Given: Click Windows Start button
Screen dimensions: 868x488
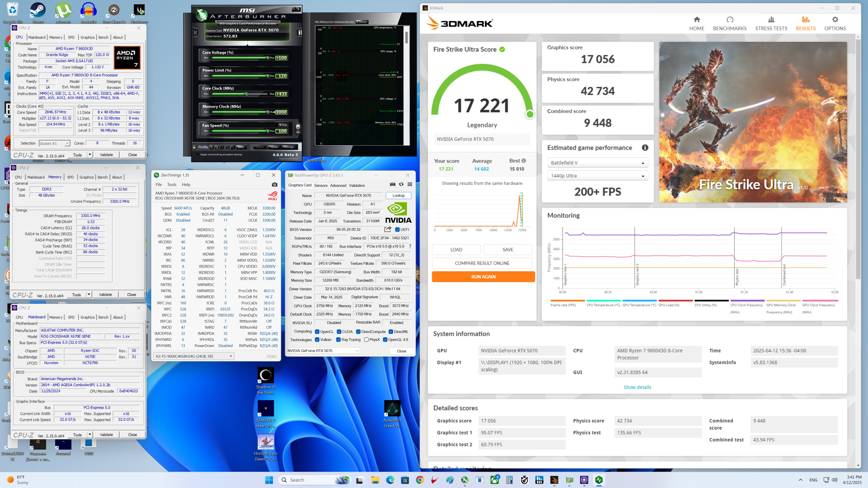Looking at the screenshot, I should (x=269, y=480).
